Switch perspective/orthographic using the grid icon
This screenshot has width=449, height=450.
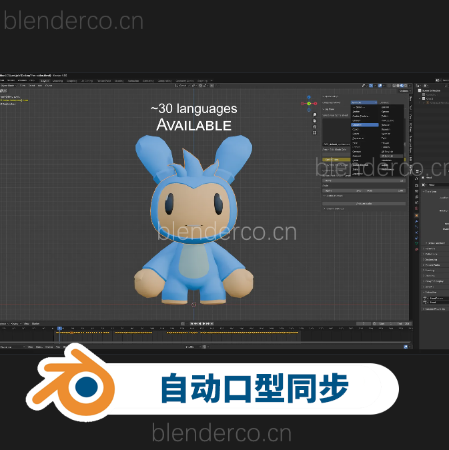coord(314,133)
